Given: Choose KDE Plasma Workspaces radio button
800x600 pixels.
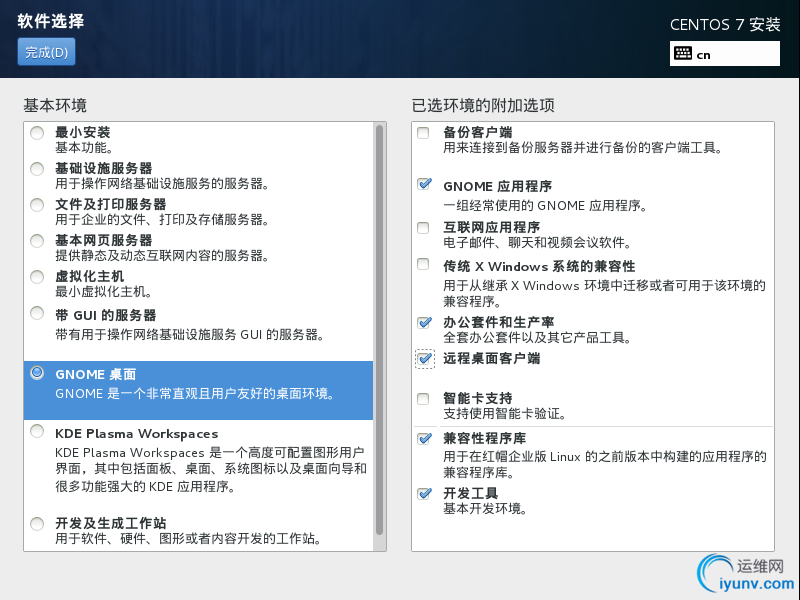Looking at the screenshot, I should 37,432.
